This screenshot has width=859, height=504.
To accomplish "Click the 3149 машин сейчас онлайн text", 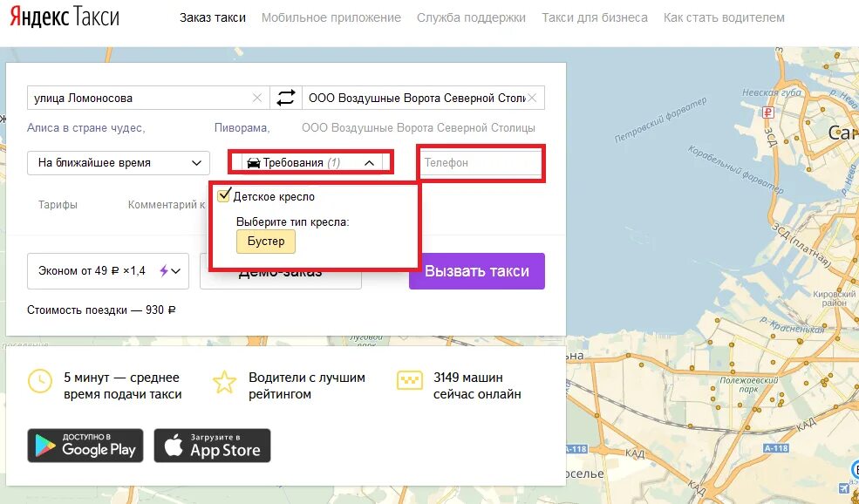I will tap(477, 385).
